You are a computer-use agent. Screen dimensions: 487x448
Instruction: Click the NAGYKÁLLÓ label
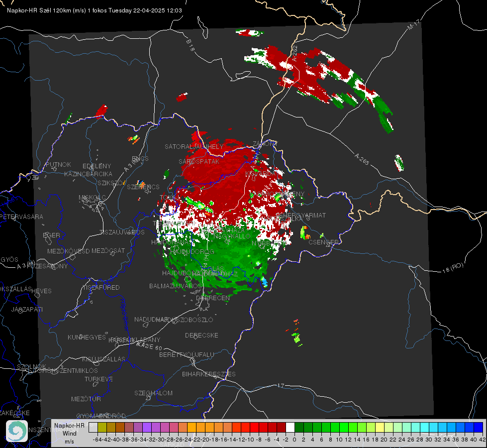[x=232, y=236]
